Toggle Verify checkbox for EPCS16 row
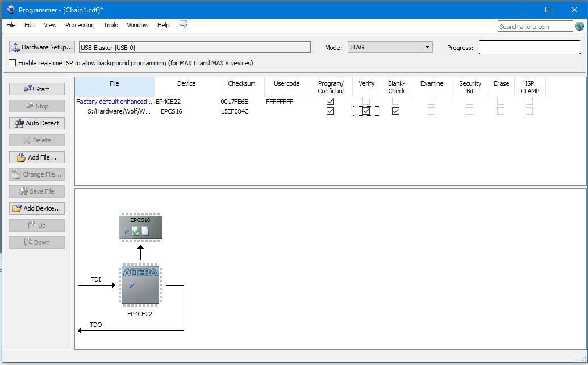The image size is (588, 365). pyautogui.click(x=366, y=111)
